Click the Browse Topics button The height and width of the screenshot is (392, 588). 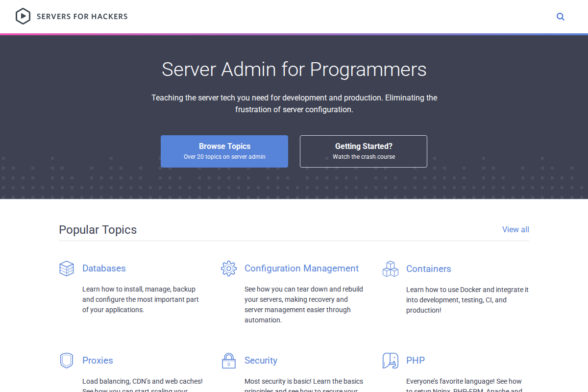[224, 151]
